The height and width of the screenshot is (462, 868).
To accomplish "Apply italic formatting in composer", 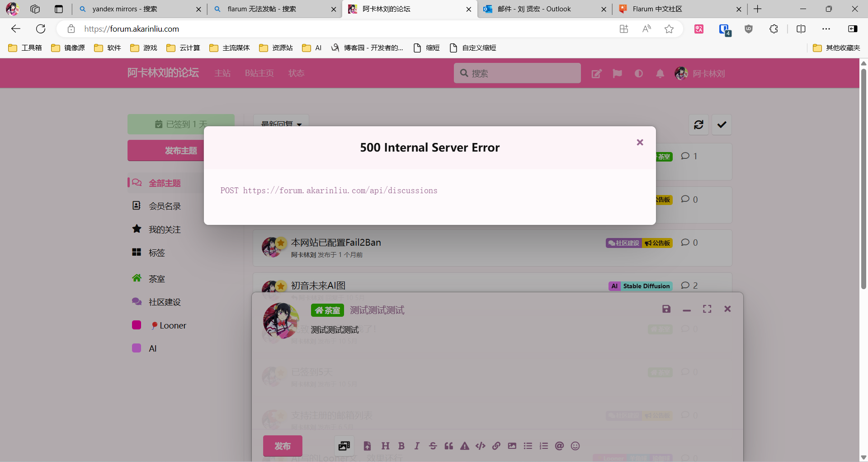I will pyautogui.click(x=417, y=446).
